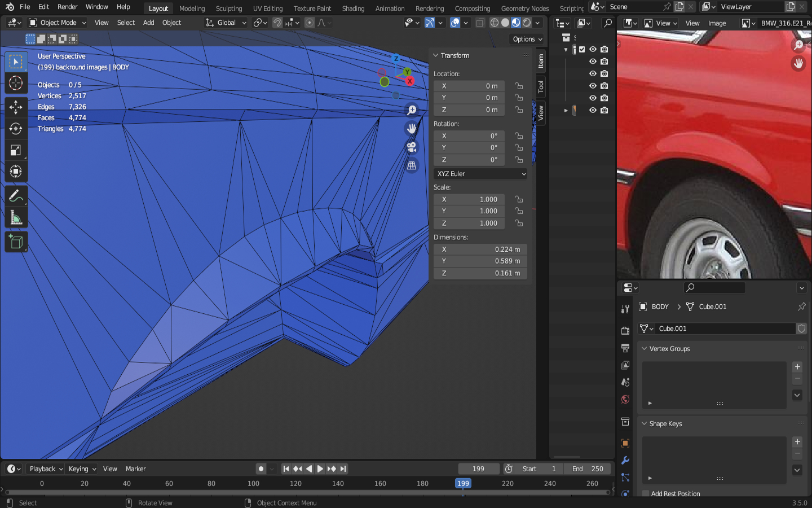Activate the Scale tool
This screenshot has height=508, width=812.
[x=16, y=150]
